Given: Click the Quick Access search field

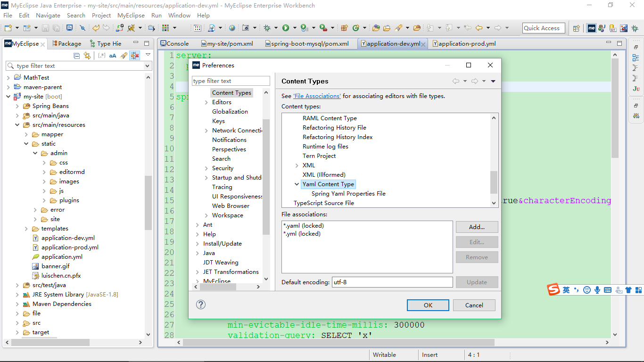Looking at the screenshot, I should [x=543, y=28].
